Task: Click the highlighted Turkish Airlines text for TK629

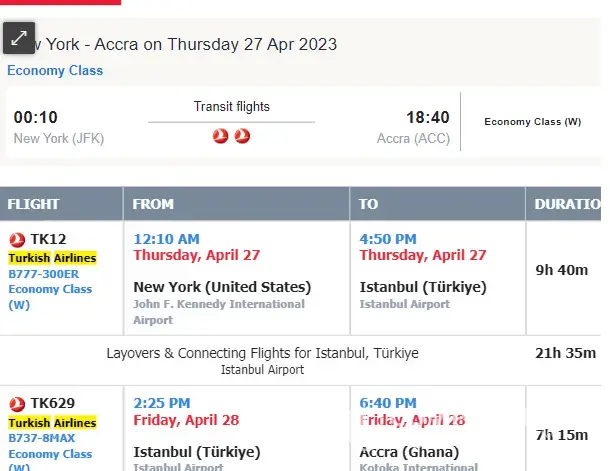Action: pos(52,422)
